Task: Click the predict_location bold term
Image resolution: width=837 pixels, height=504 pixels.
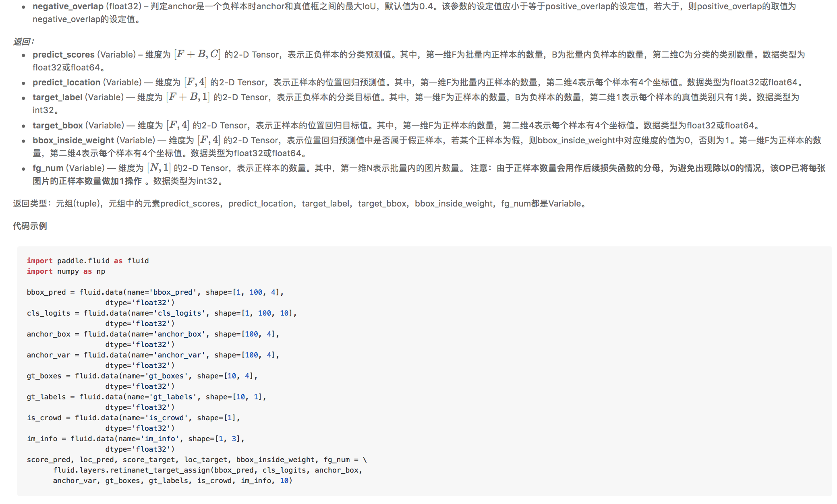Action: [x=66, y=83]
